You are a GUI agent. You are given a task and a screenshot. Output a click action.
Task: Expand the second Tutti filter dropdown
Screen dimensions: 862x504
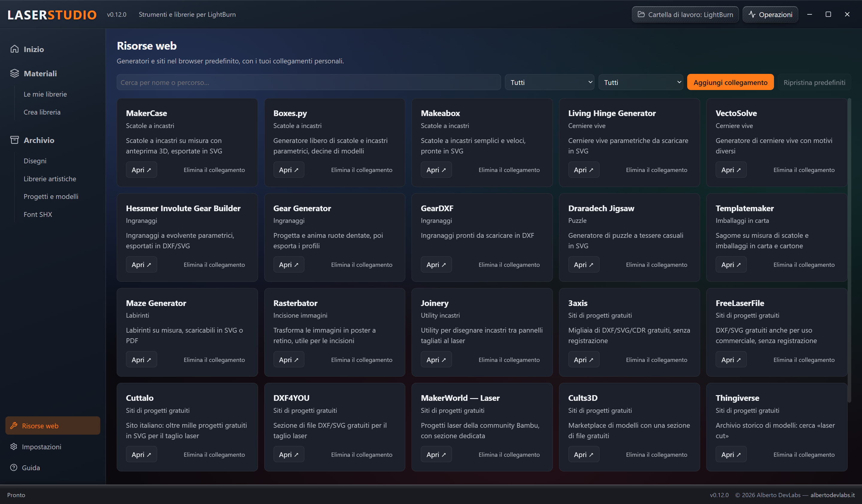click(641, 82)
